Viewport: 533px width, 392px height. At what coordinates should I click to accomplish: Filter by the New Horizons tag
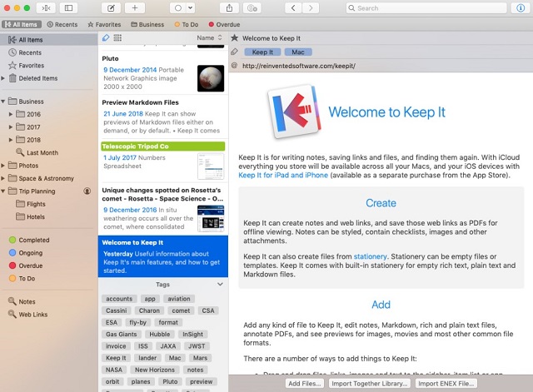click(x=155, y=370)
